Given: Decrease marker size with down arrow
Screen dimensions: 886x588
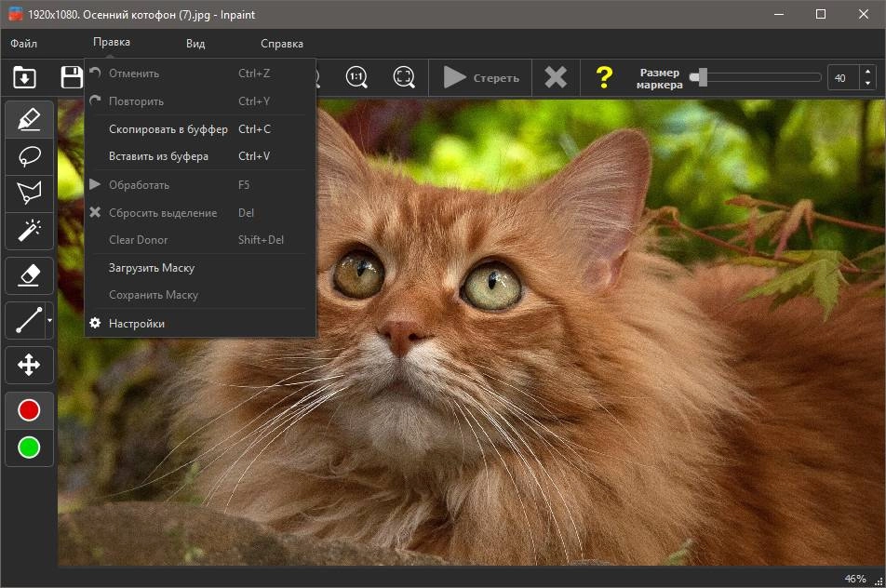Looking at the screenshot, I should [x=868, y=84].
